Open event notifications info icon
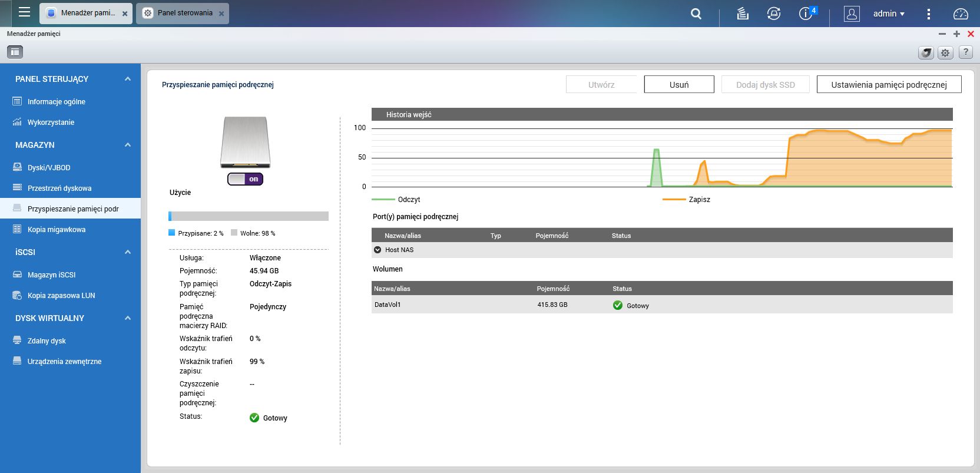This screenshot has width=980, height=473. pos(806,14)
